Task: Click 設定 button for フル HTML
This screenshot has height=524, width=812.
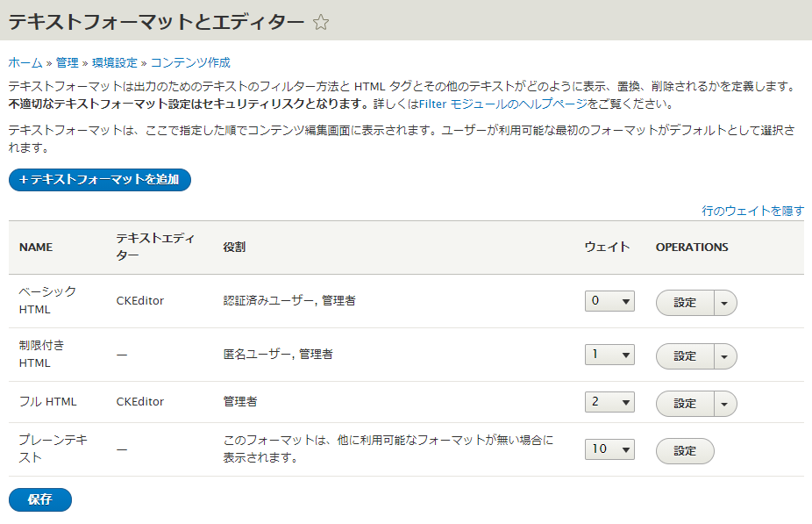Action: tap(685, 404)
